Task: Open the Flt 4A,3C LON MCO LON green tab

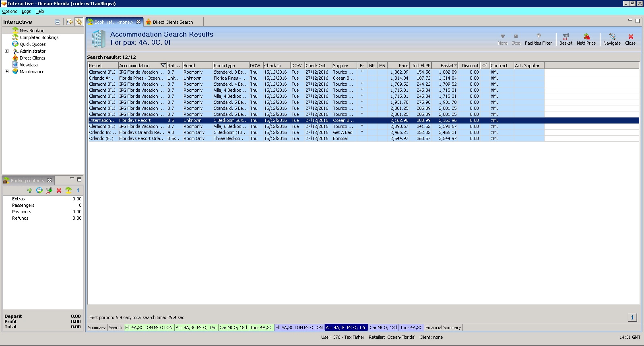Action: tap(149, 327)
